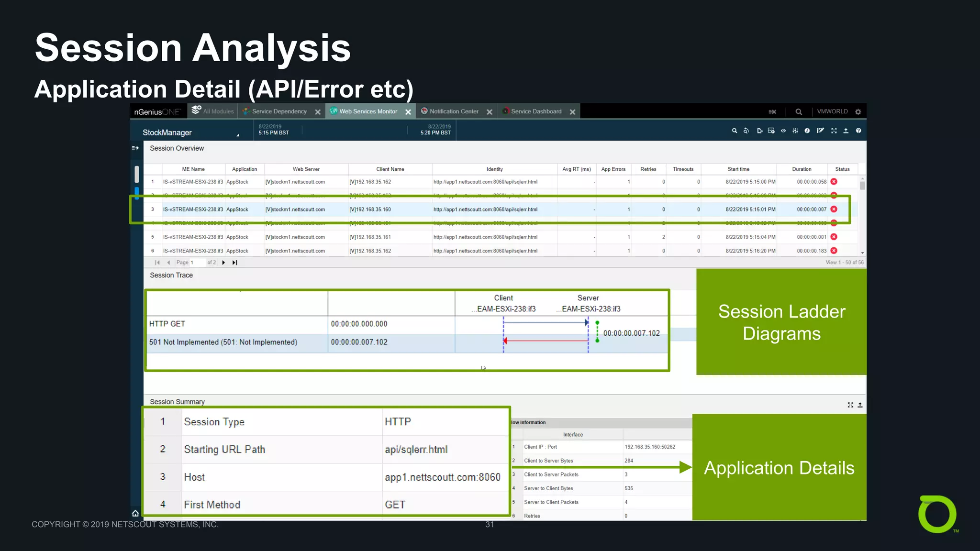Sort by Duration column header
This screenshot has width=980, height=551.
(802, 169)
